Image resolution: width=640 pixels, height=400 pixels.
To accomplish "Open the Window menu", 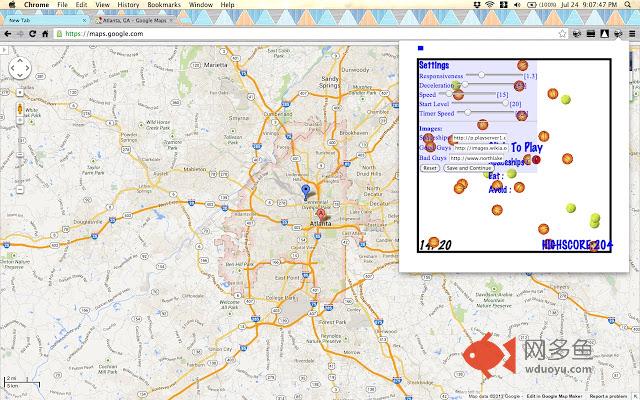I will (200, 4).
